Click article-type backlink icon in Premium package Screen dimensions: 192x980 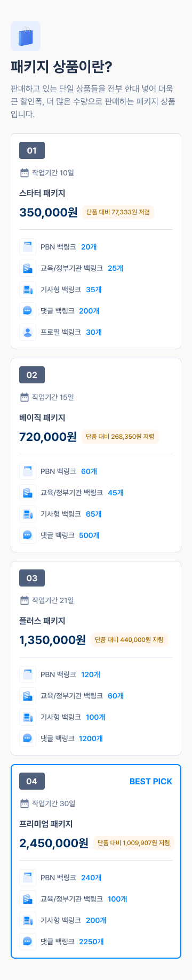click(28, 920)
